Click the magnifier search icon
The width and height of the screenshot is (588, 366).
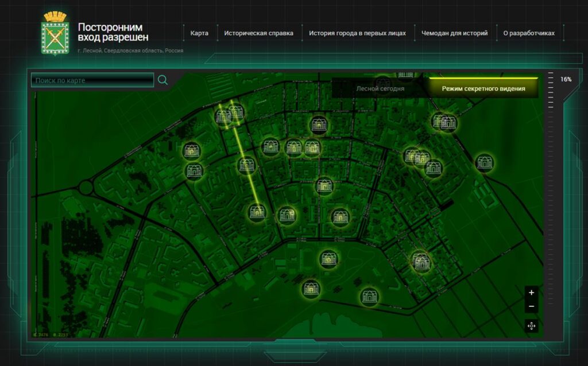click(163, 80)
